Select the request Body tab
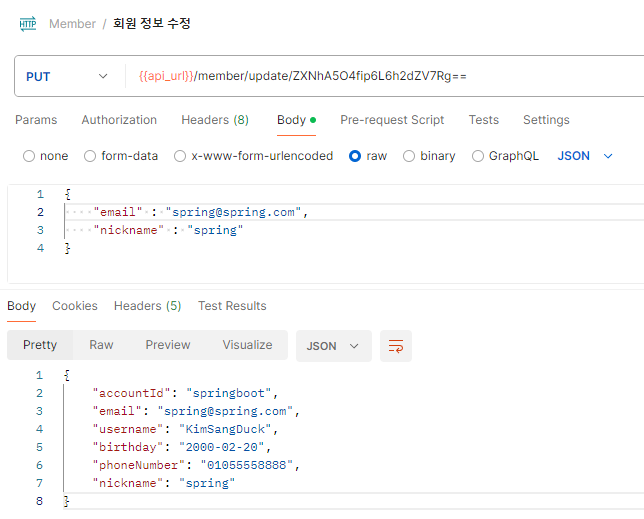 tap(296, 120)
